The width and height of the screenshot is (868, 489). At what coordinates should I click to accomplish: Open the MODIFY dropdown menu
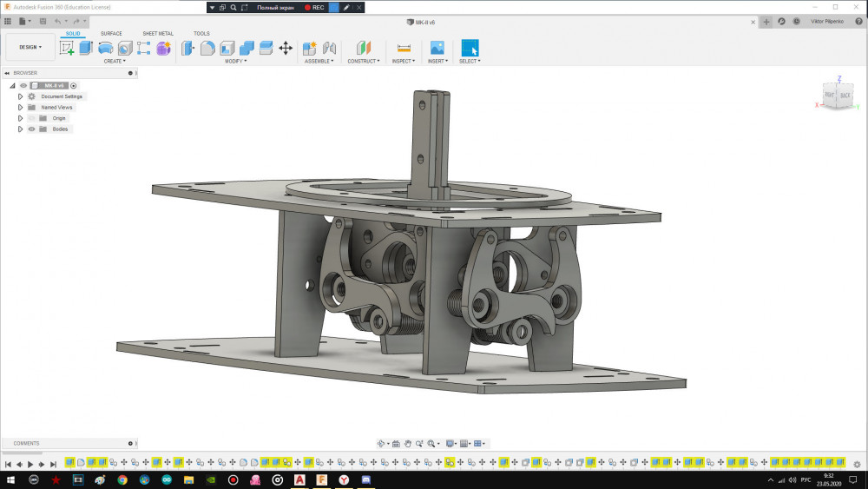pos(235,62)
